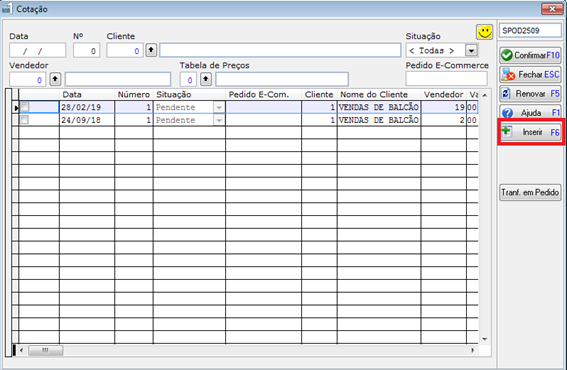Image resolution: width=567 pixels, height=370 pixels.
Task: Click vendedor value 2 cell
Action: 444,120
